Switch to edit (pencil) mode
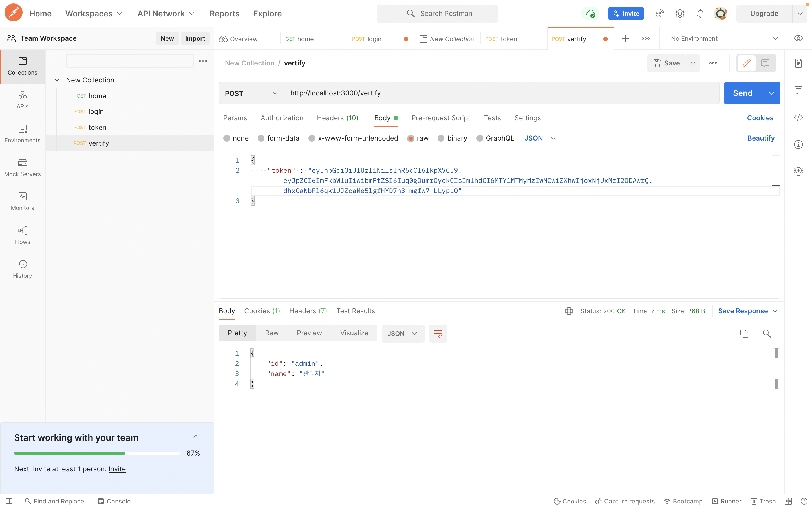The image size is (812, 508). (747, 63)
